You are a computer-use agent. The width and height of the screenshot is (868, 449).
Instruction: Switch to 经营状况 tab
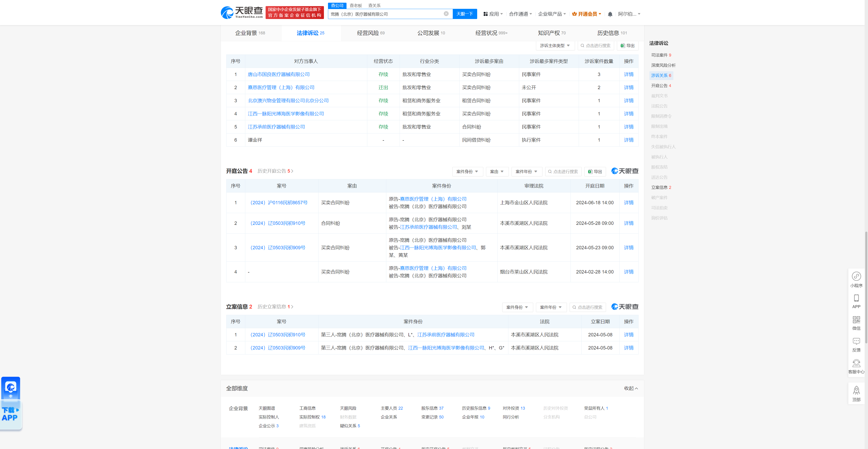pos(491,33)
